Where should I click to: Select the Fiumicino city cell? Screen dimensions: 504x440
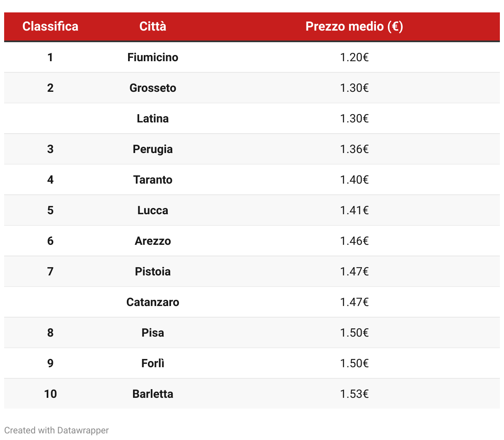pos(153,57)
